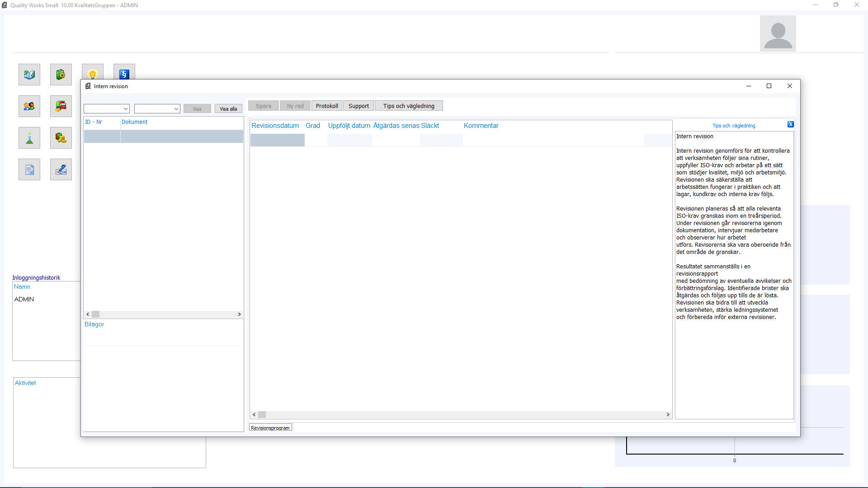Viewport: 868px width, 488px height.
Task: Click the pen signing cheque icon
Action: coord(61,169)
